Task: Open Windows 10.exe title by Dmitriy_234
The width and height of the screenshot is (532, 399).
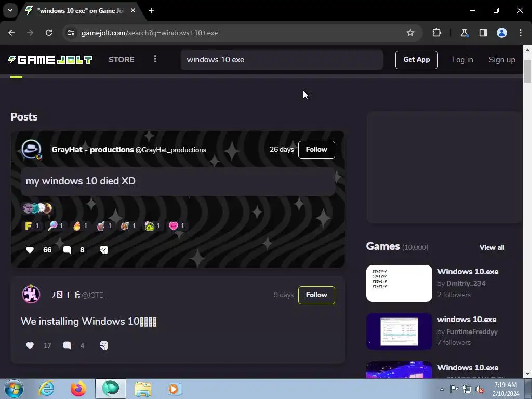Action: click(468, 271)
